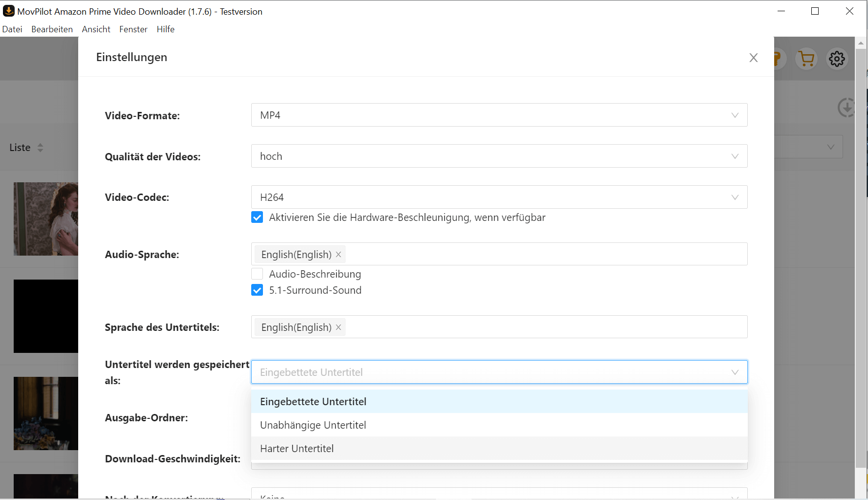Pick Harter Untertitel option
The image size is (868, 500).
pos(499,448)
